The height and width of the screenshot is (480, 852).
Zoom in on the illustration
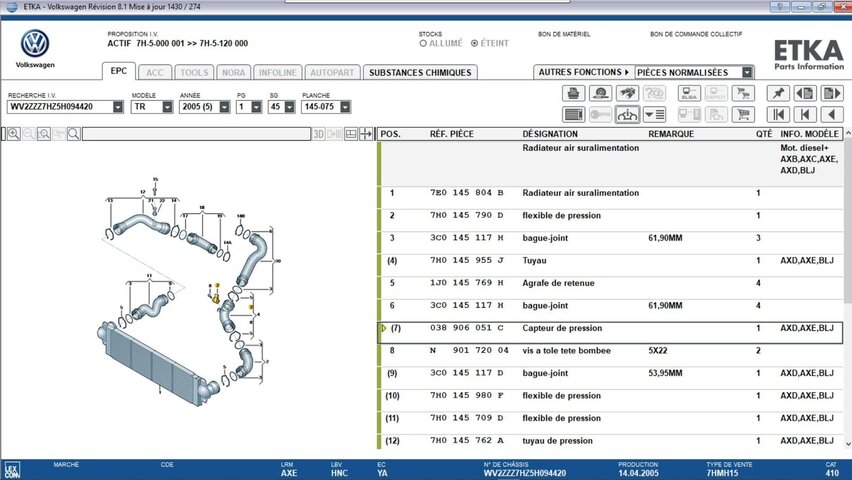point(14,134)
